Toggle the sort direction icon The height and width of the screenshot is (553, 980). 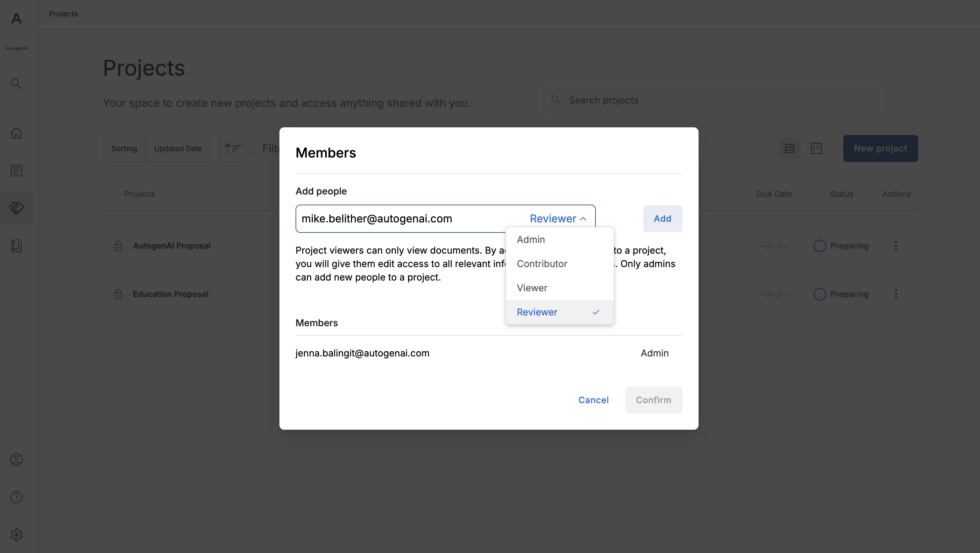(232, 148)
